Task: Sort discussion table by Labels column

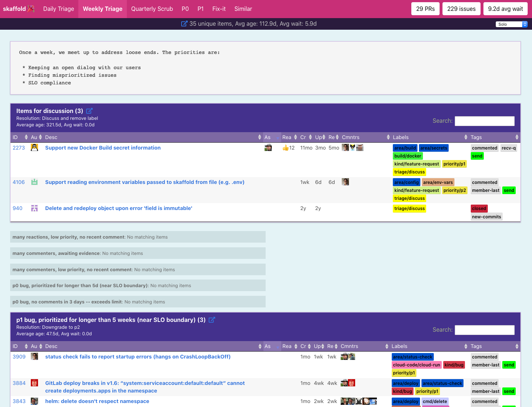Action: [x=430, y=137]
